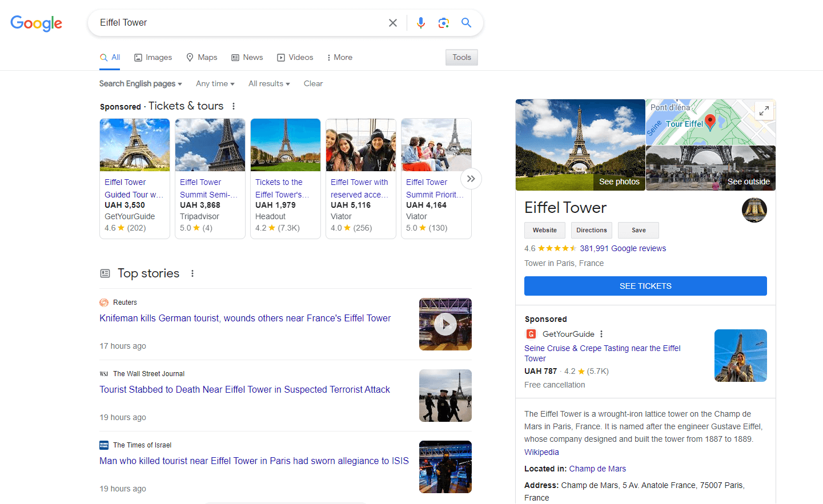Open Seine Cruise & Crepe Tasting ad
Screen dimensions: 823x504
603,353
